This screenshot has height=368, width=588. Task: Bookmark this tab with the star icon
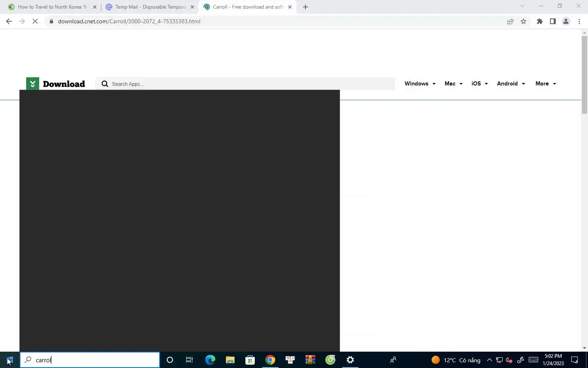point(523,21)
